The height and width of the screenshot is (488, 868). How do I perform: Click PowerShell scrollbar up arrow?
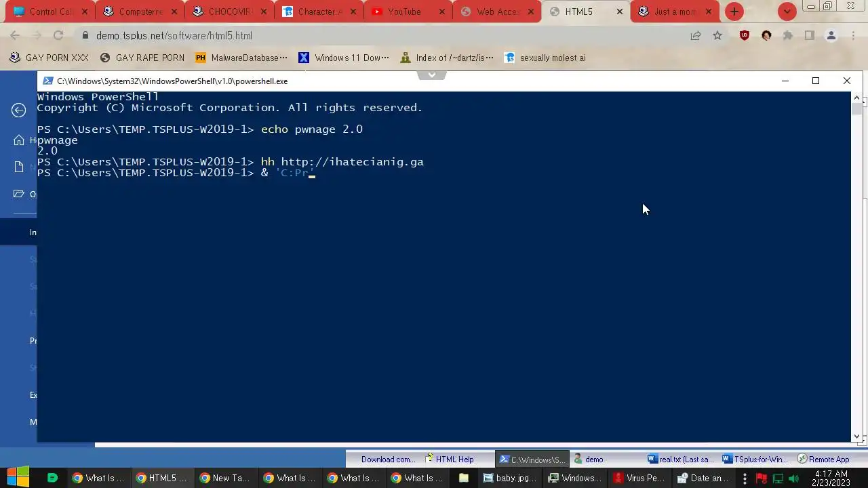click(856, 98)
